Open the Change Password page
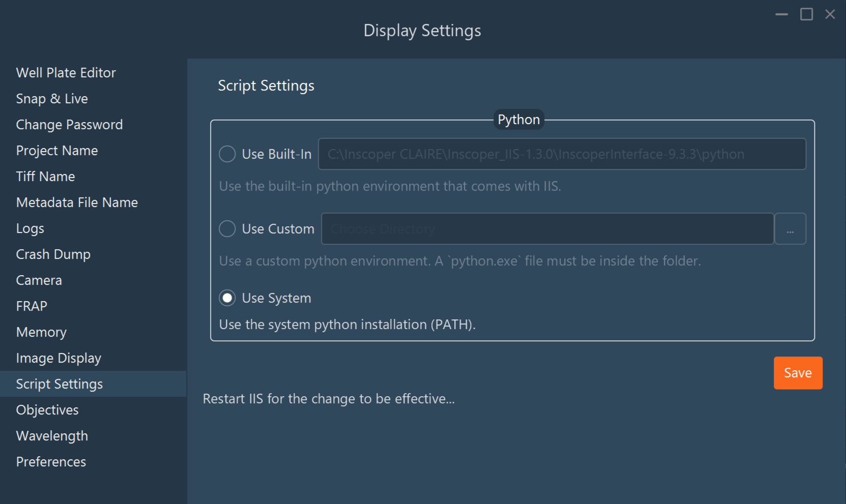Screen dimensions: 846x504 (69, 124)
